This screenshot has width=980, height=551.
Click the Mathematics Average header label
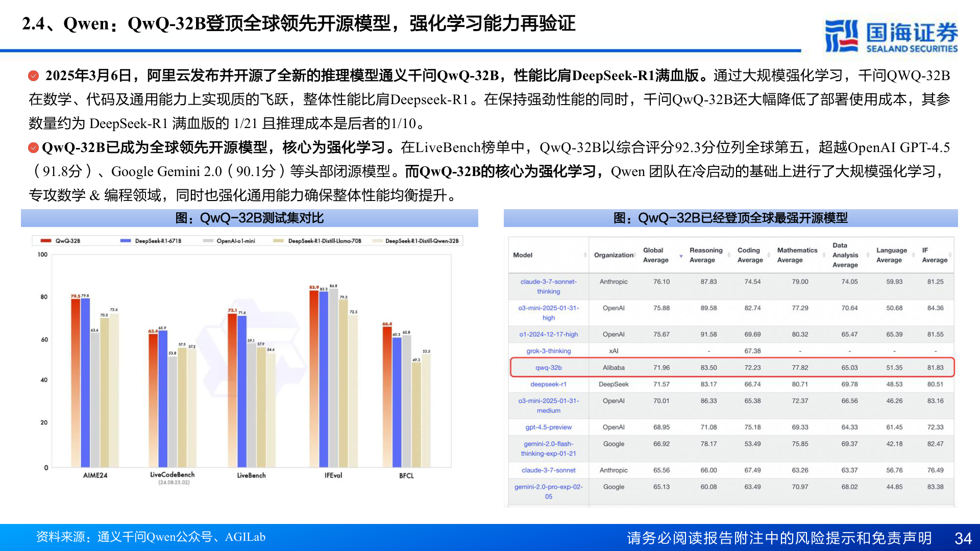[797, 255]
